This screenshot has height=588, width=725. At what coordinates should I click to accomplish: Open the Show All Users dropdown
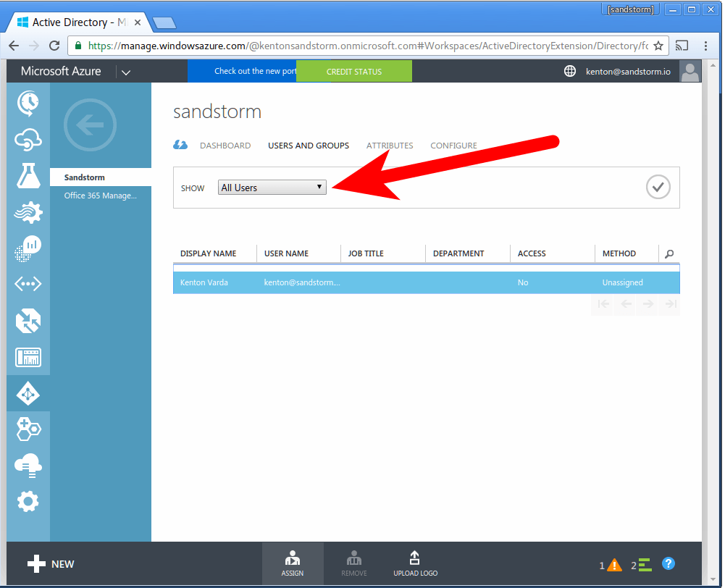[272, 188]
